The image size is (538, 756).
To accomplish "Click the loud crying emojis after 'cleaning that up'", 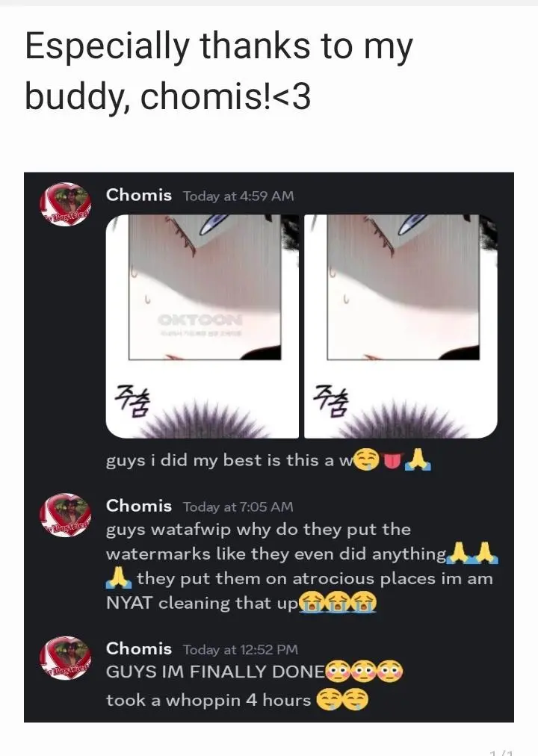I will coord(338,603).
